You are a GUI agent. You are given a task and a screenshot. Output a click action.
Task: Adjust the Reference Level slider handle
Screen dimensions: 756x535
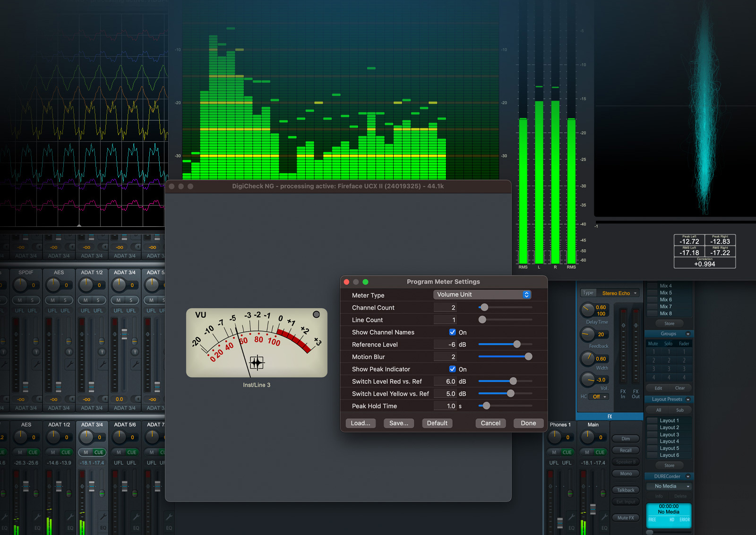(517, 345)
